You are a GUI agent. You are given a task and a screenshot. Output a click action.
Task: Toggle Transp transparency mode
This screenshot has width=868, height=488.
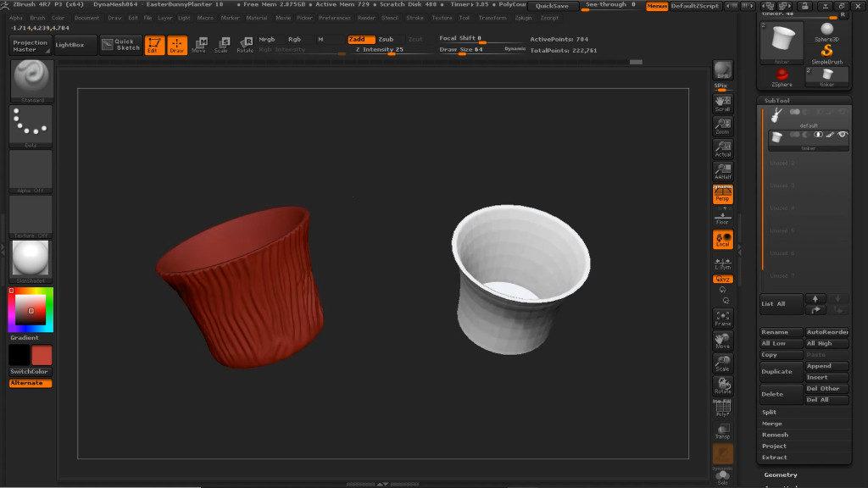722,430
